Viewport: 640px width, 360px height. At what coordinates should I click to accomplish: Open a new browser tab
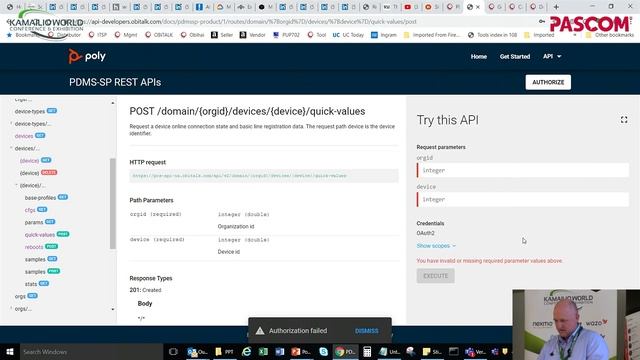pos(556,7)
